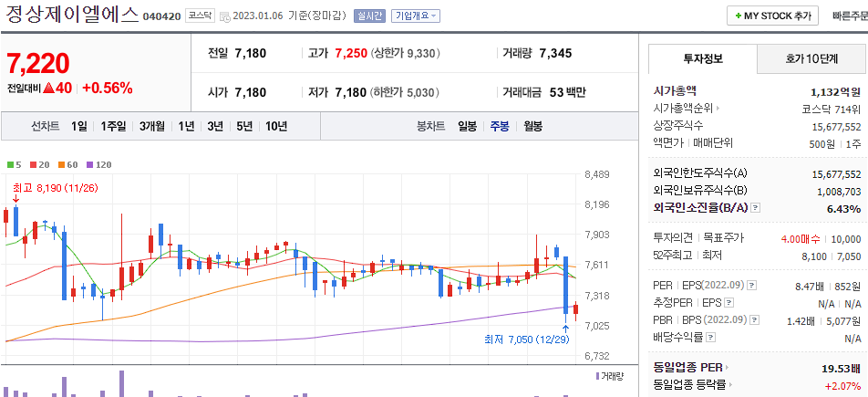
Task: Switch to the 호가10단계 tab
Action: (x=811, y=58)
